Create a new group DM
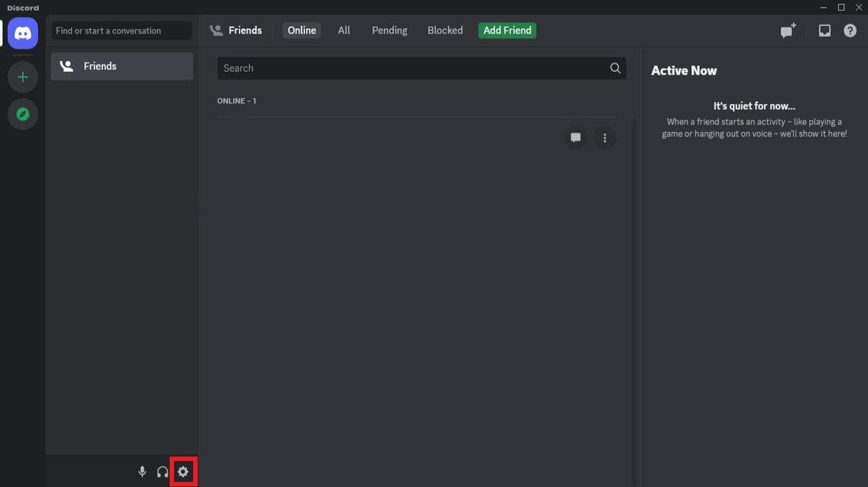The width and height of the screenshot is (868, 487). tap(788, 31)
